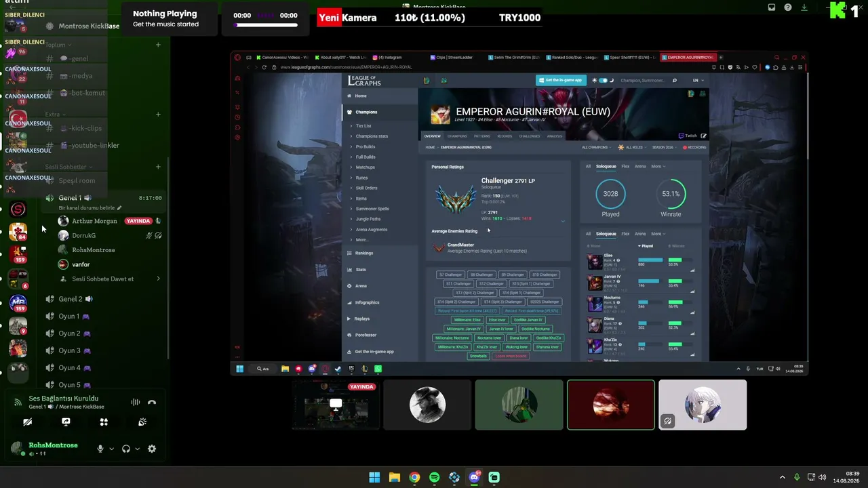Open the Season 2026 filter dropdown

point(665,147)
